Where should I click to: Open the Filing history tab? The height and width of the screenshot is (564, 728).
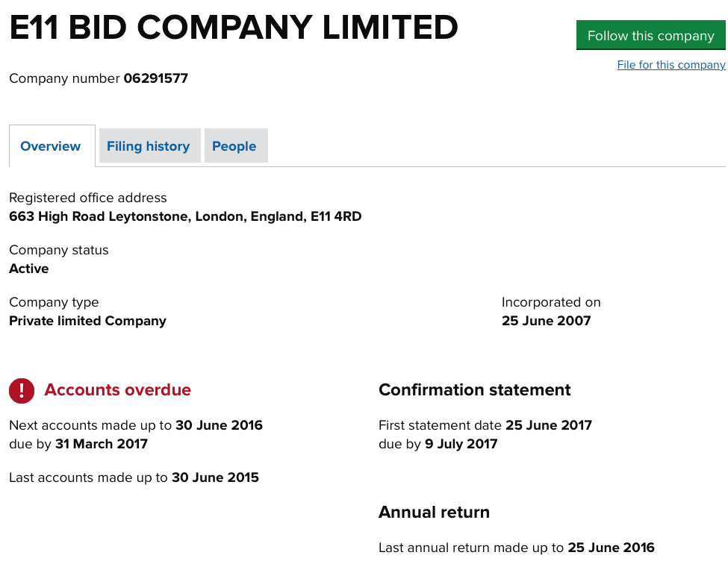149,146
